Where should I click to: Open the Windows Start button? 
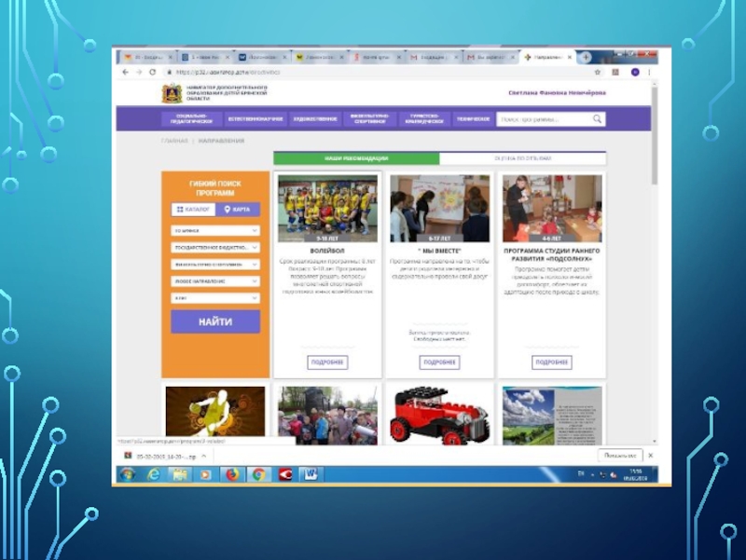tap(127, 474)
